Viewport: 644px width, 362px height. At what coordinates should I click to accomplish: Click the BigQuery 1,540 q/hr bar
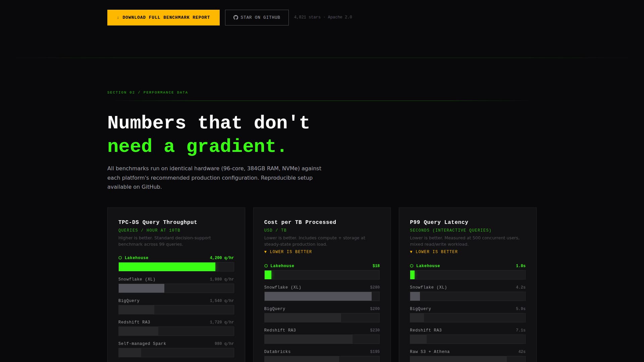pyautogui.click(x=137, y=310)
